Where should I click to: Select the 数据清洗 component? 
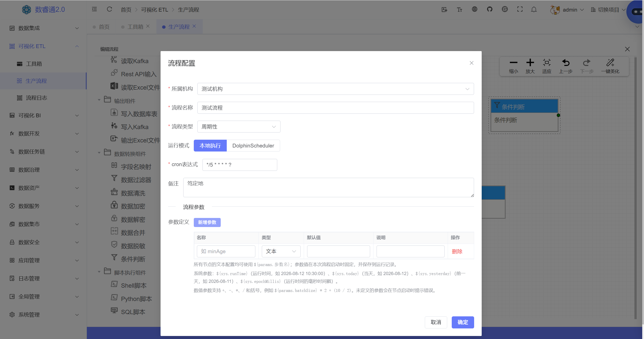pos(128,193)
